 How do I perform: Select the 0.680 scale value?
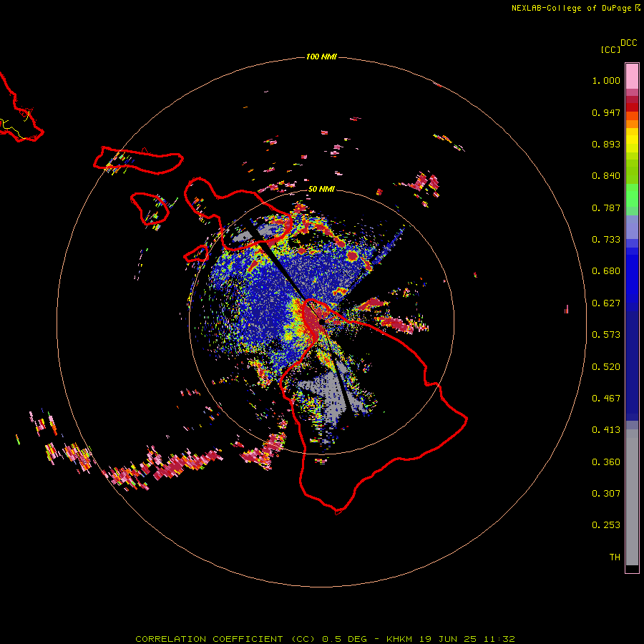pyautogui.click(x=606, y=271)
